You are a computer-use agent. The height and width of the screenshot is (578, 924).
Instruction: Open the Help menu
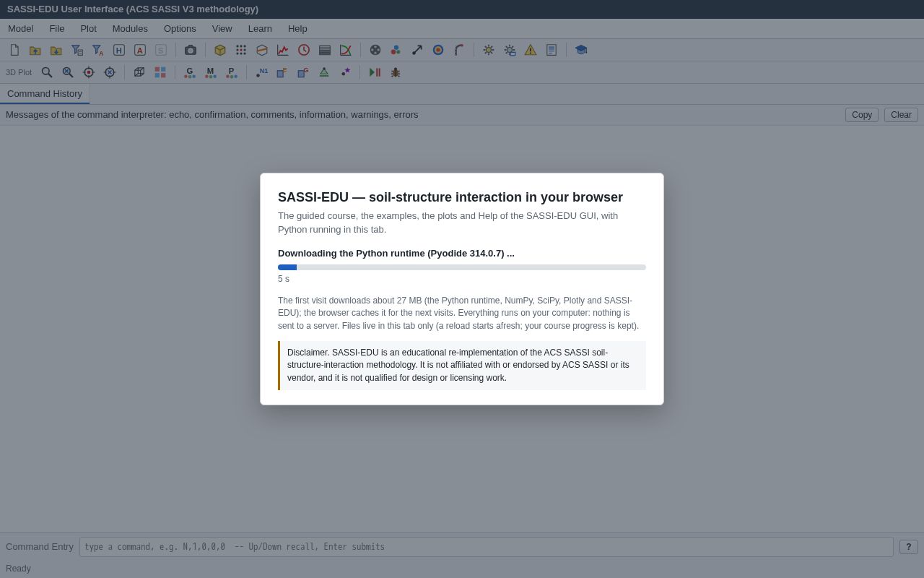click(297, 29)
